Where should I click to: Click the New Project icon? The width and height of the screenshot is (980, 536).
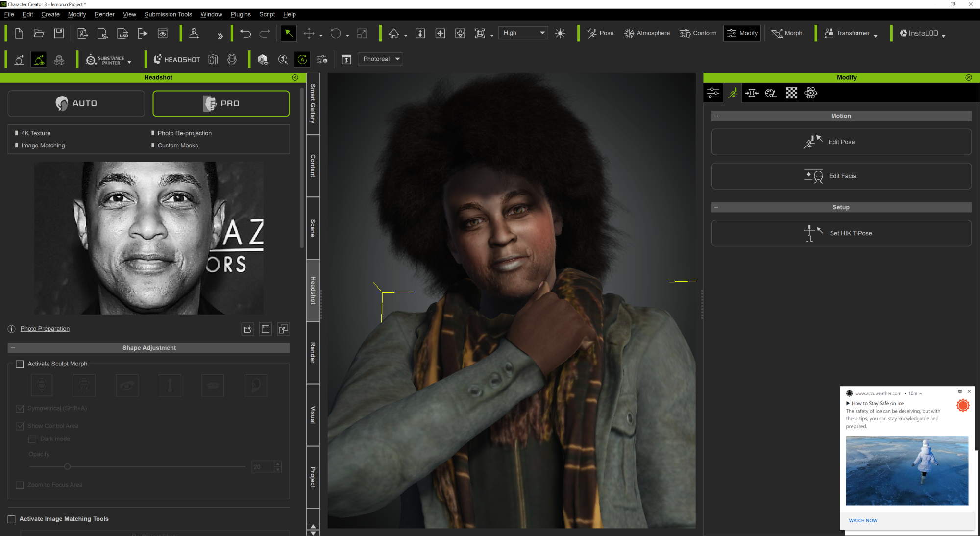click(19, 33)
